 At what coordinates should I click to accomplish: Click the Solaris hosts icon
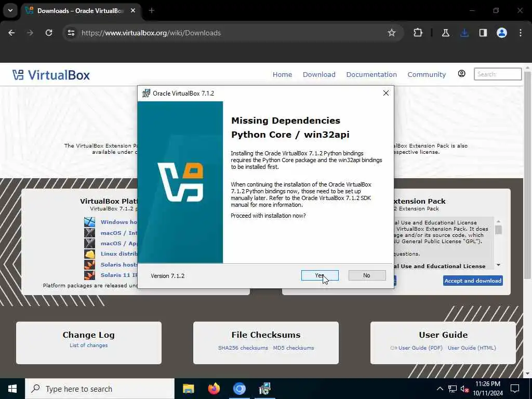click(x=89, y=264)
